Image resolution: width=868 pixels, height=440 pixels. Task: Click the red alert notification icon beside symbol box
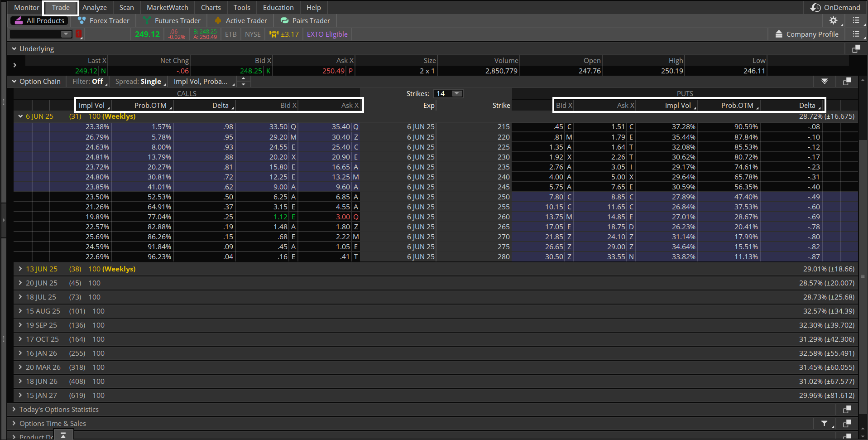tap(78, 34)
